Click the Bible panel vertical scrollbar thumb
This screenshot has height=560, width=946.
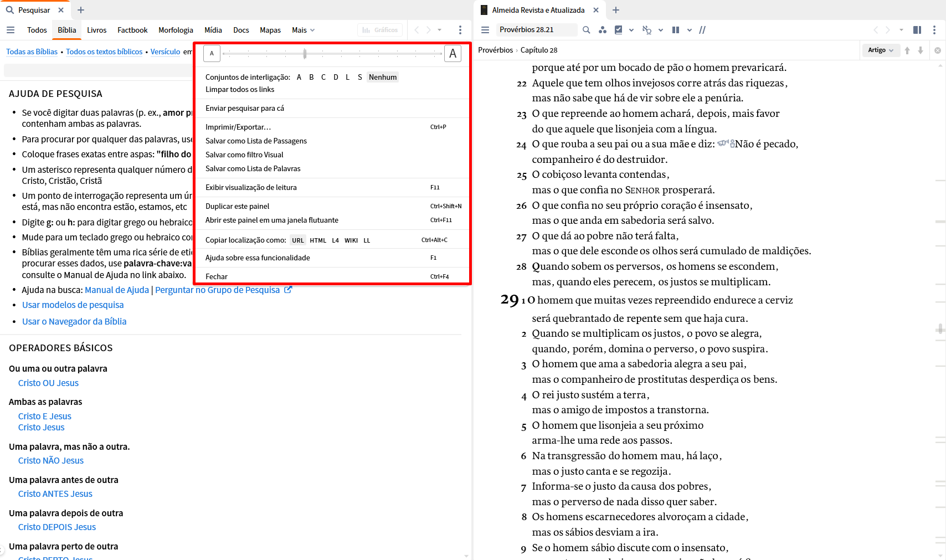click(x=940, y=329)
